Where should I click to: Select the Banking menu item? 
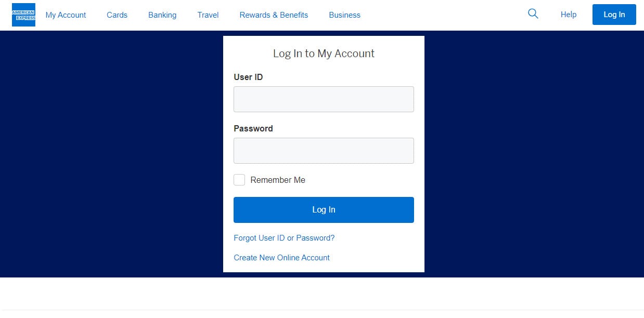point(162,15)
